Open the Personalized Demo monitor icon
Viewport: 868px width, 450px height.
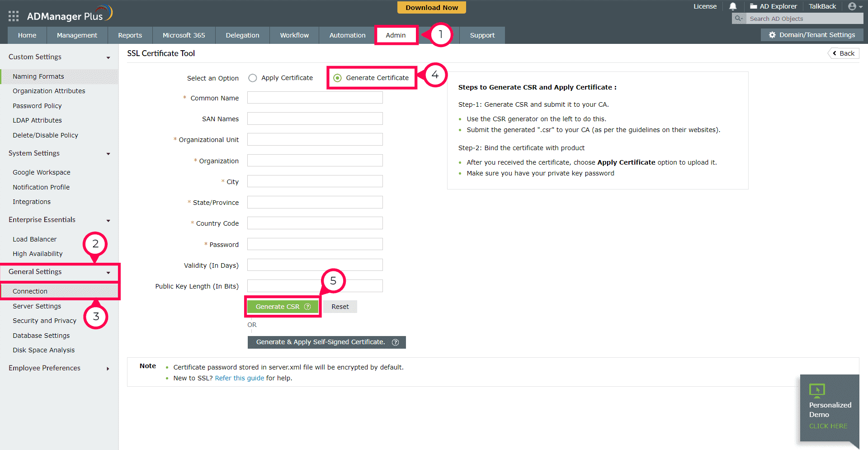[x=817, y=390]
